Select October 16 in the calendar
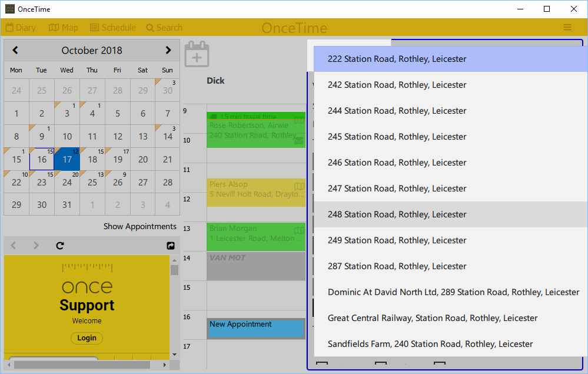588x374 pixels. click(x=42, y=159)
